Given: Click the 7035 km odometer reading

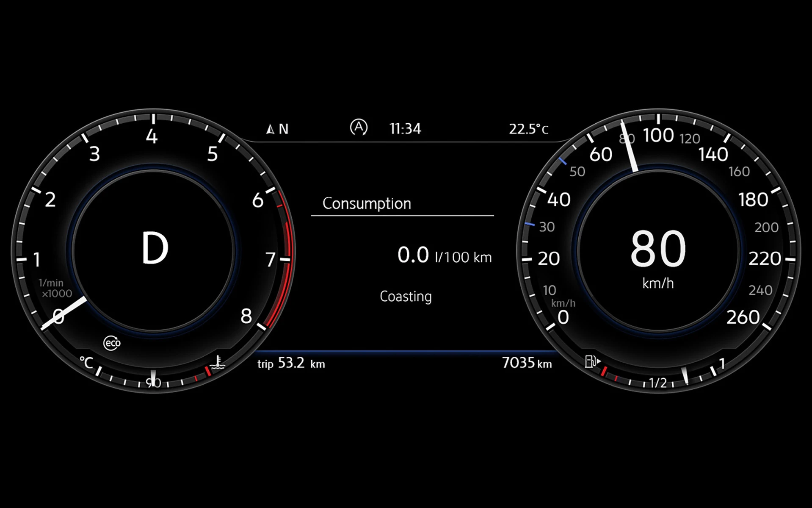Looking at the screenshot, I should pyautogui.click(x=527, y=363).
